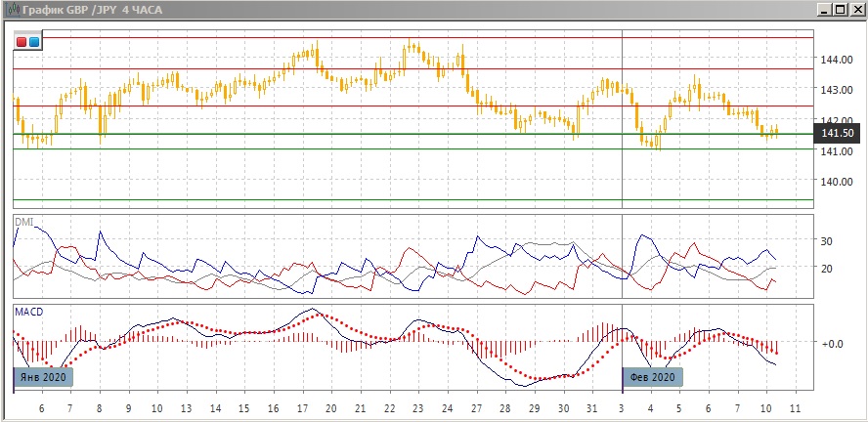Viewport: 868px width, 422px height.
Task: Click the MACD scale value +0.0
Action: 832,344
